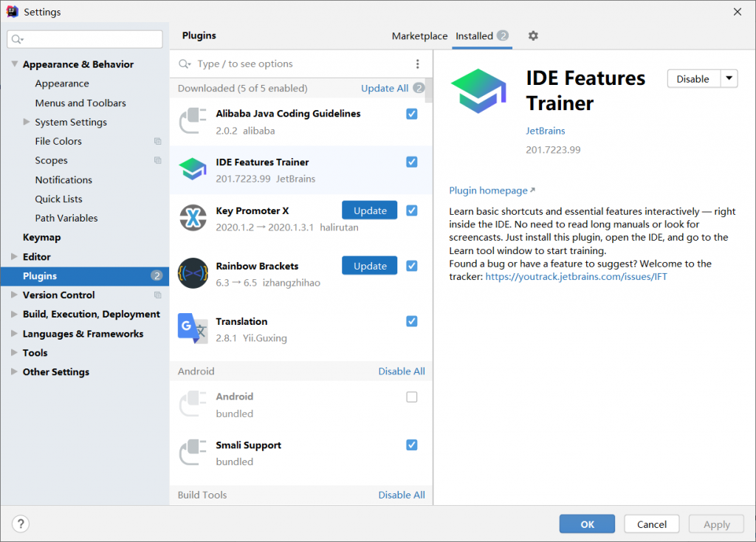Click the Rainbow Brackets plugin icon
The height and width of the screenshot is (542, 756).
(193, 273)
